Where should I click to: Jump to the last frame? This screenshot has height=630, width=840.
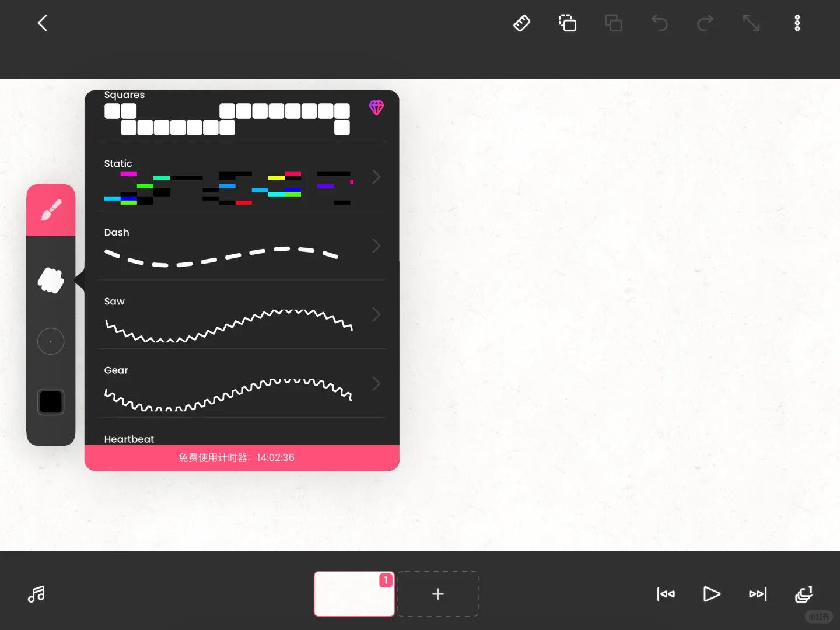[x=758, y=594]
